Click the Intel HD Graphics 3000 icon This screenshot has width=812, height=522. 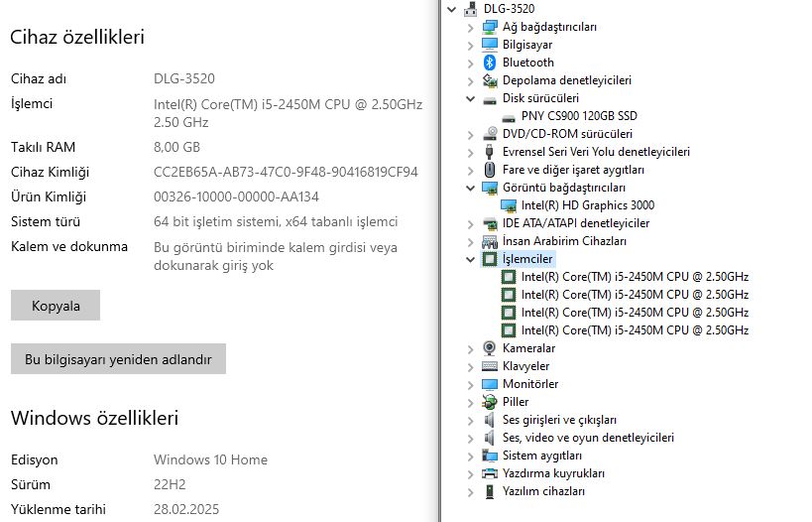tap(509, 205)
